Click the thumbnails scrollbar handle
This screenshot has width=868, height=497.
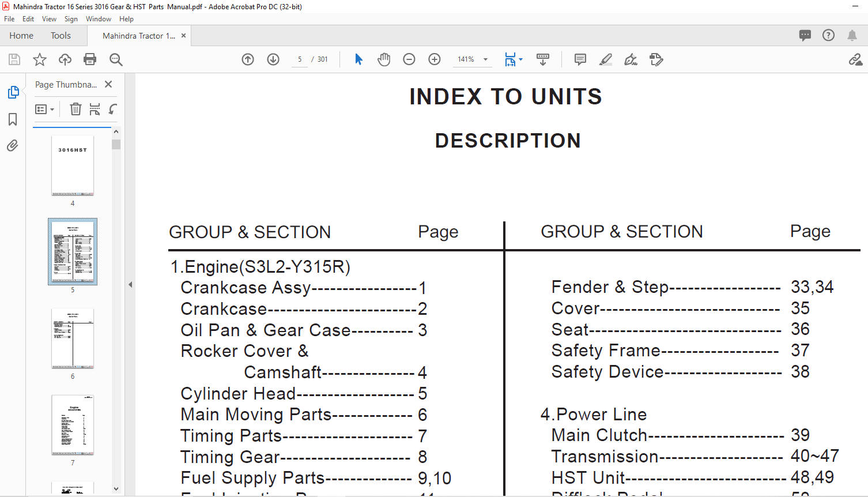click(116, 144)
